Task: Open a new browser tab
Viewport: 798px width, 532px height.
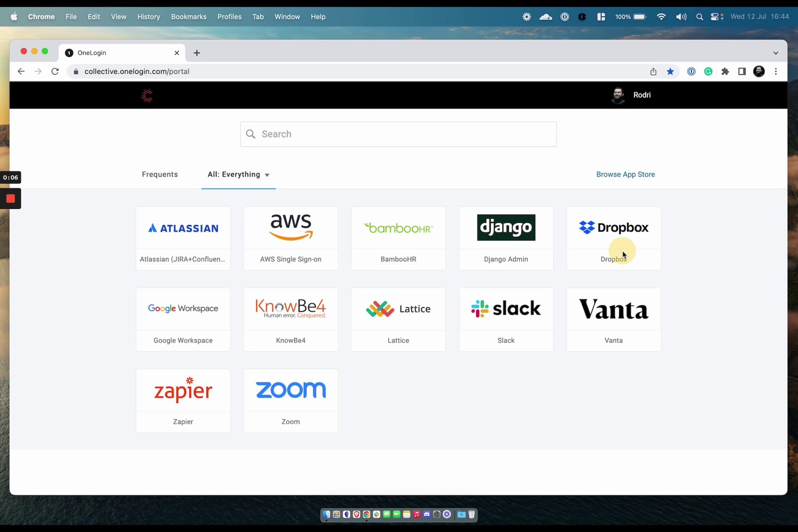Action: tap(197, 53)
